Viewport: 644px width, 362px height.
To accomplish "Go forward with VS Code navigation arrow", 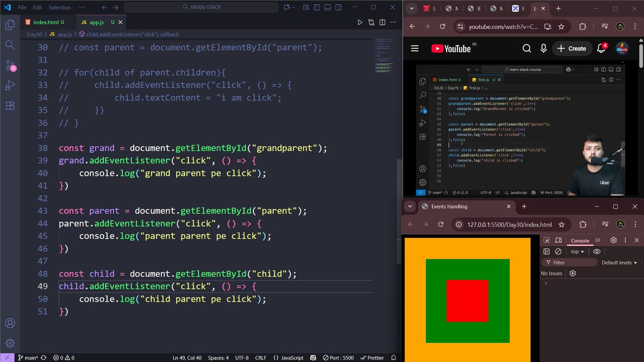I will tap(116, 8).
